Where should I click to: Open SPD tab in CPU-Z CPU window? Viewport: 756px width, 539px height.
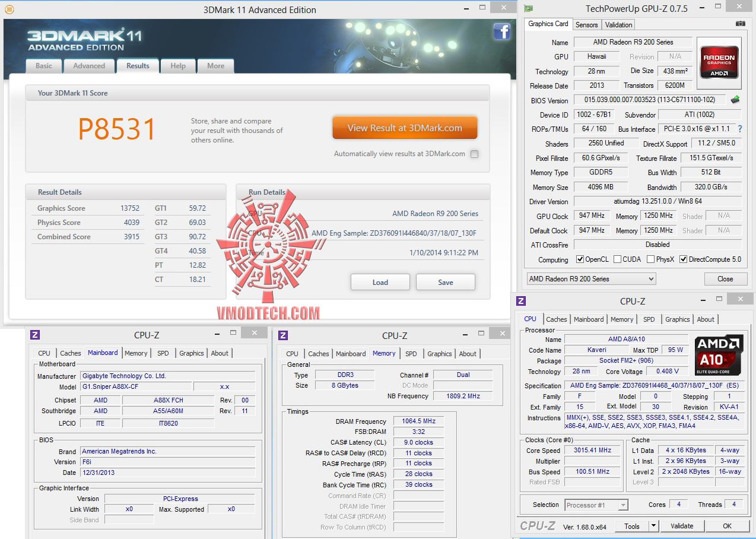click(x=649, y=319)
